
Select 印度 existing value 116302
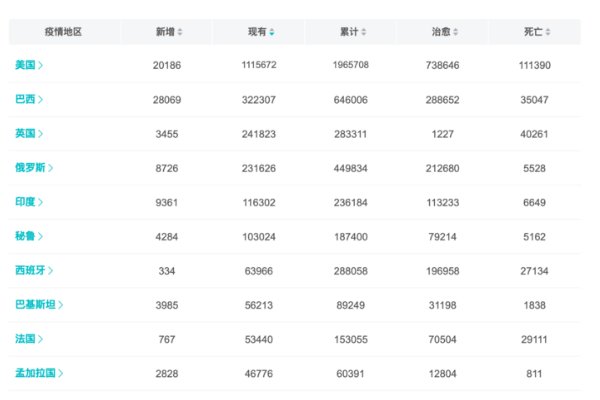[x=259, y=202]
